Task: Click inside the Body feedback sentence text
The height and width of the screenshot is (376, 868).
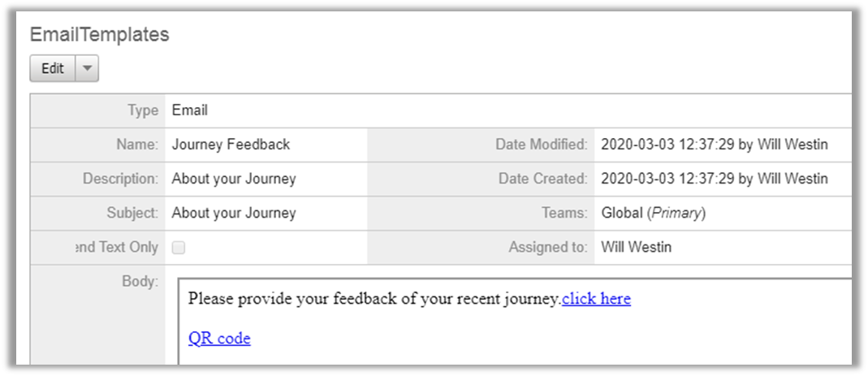Action: [x=374, y=299]
